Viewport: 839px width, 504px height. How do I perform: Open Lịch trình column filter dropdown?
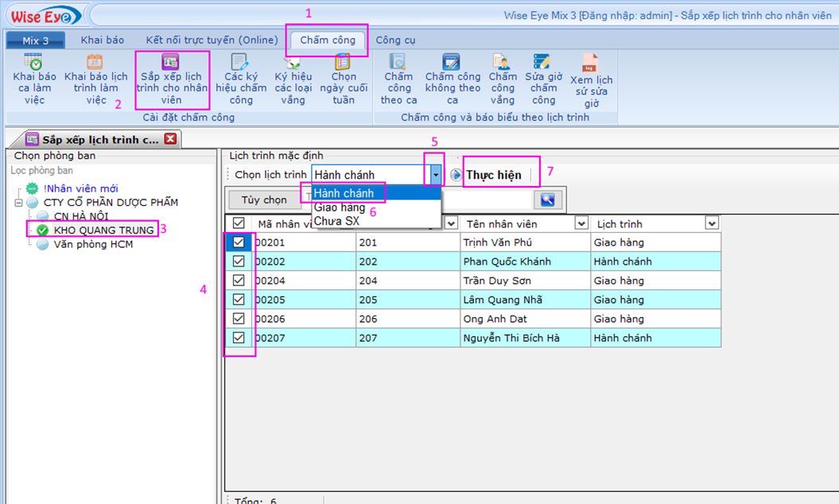pos(711,224)
